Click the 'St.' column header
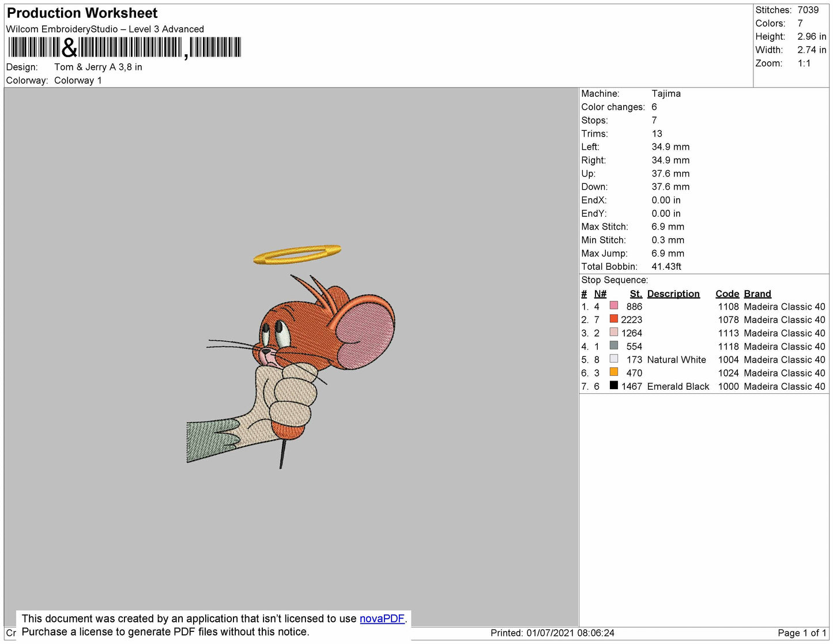The image size is (833, 644). tap(636, 294)
